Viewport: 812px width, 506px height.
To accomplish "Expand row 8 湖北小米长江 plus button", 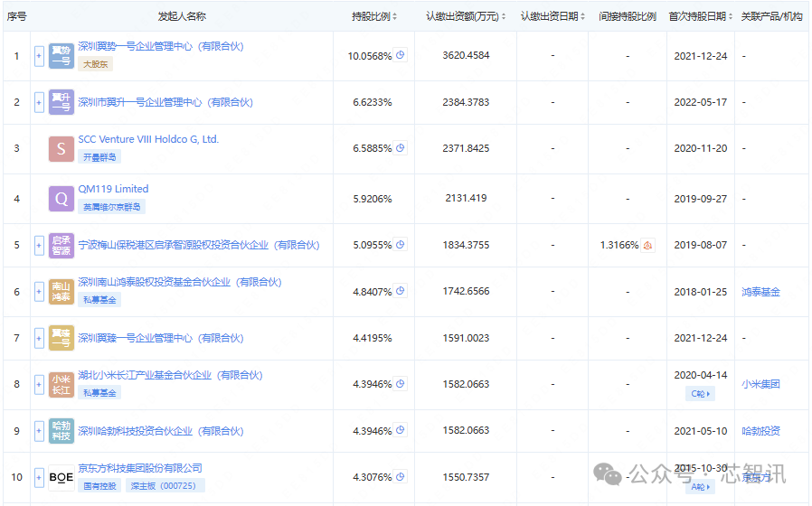I will tap(39, 384).
